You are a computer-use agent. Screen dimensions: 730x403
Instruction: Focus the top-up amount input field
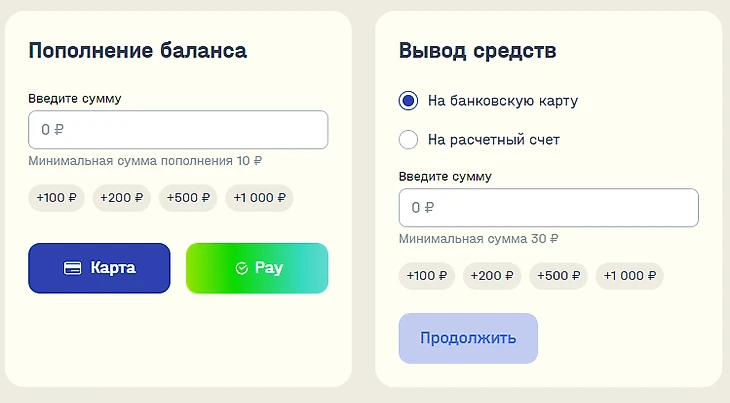[178, 130]
